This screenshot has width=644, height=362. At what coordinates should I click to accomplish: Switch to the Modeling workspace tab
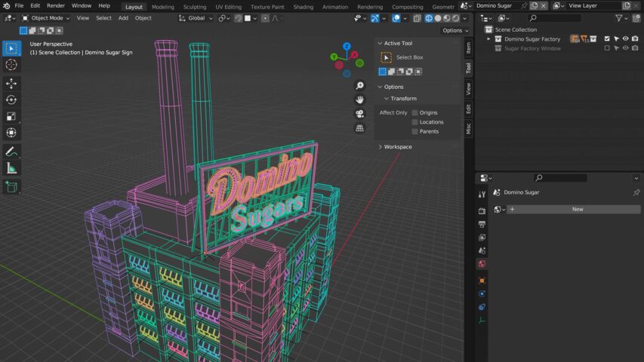pos(162,7)
